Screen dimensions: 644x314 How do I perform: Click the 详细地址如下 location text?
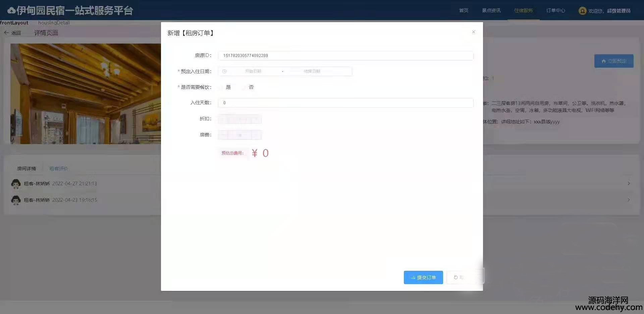pos(530,122)
